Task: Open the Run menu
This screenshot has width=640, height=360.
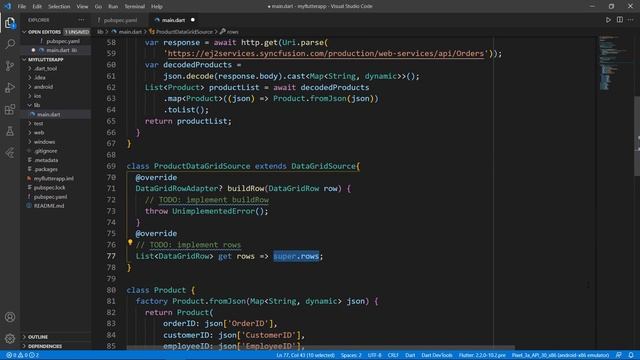Action: (113, 7)
